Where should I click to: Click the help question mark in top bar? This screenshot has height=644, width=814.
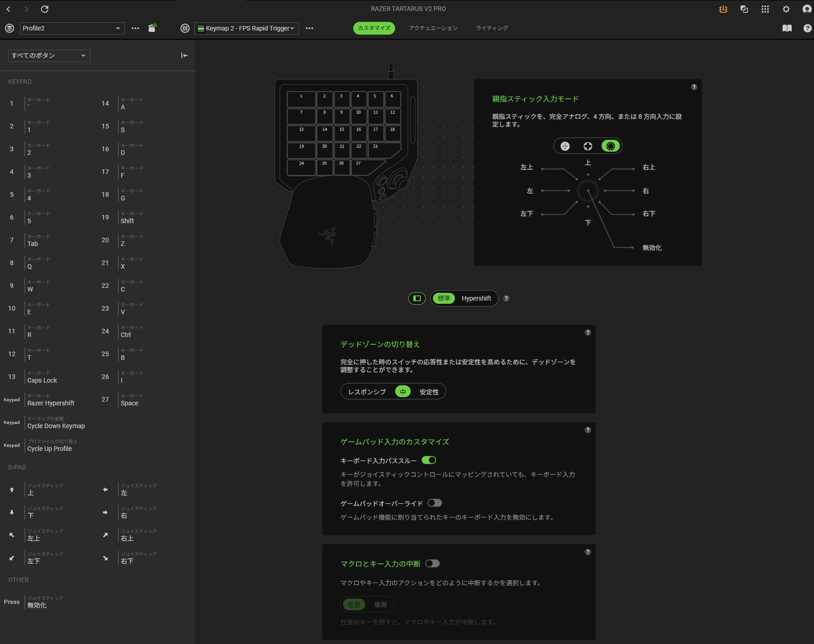coord(808,28)
